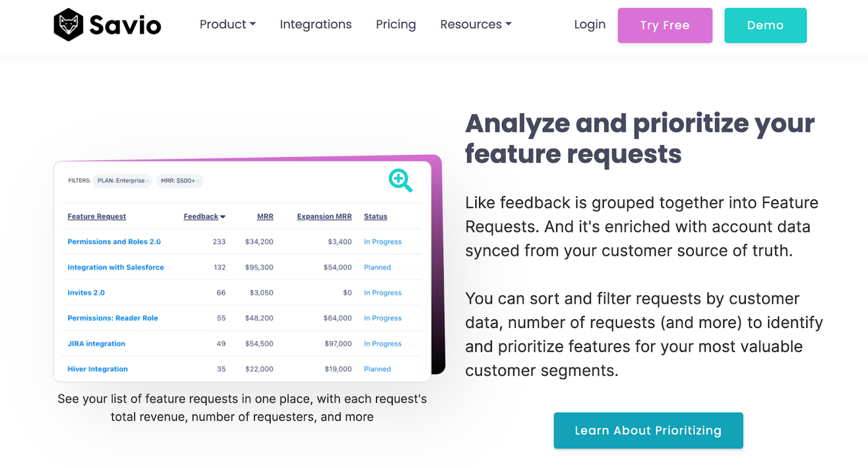Sort by the Feature Request column
This screenshot has height=468, width=868.
pos(97,216)
